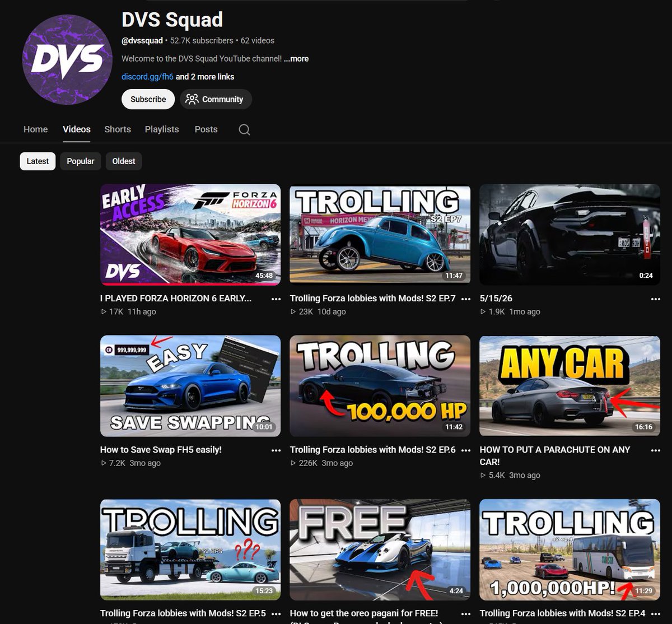Open options menu for 5/15/26 video
The height and width of the screenshot is (624, 672).
[x=655, y=299]
